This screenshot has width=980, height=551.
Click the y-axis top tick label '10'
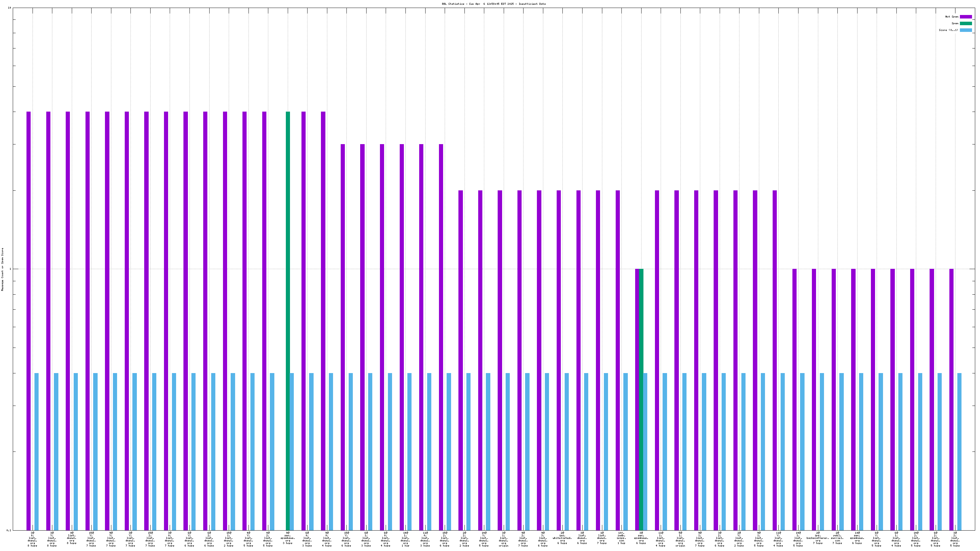point(9,8)
